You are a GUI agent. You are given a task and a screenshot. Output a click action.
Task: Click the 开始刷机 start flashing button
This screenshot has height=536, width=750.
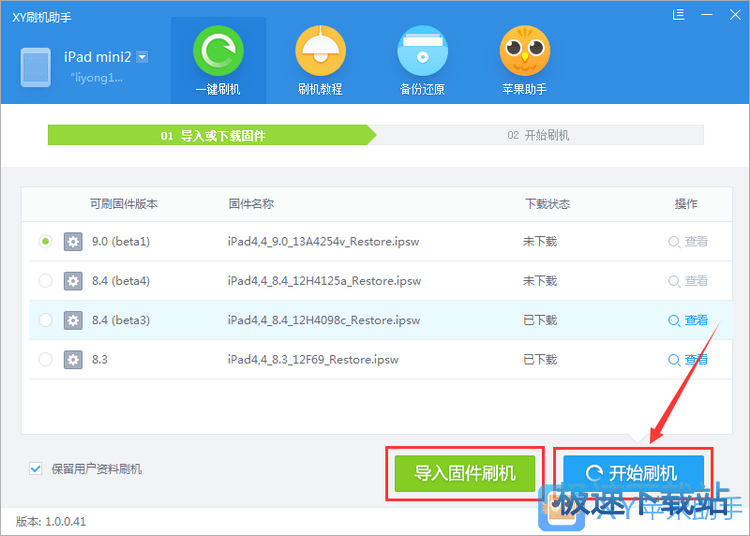(x=633, y=473)
